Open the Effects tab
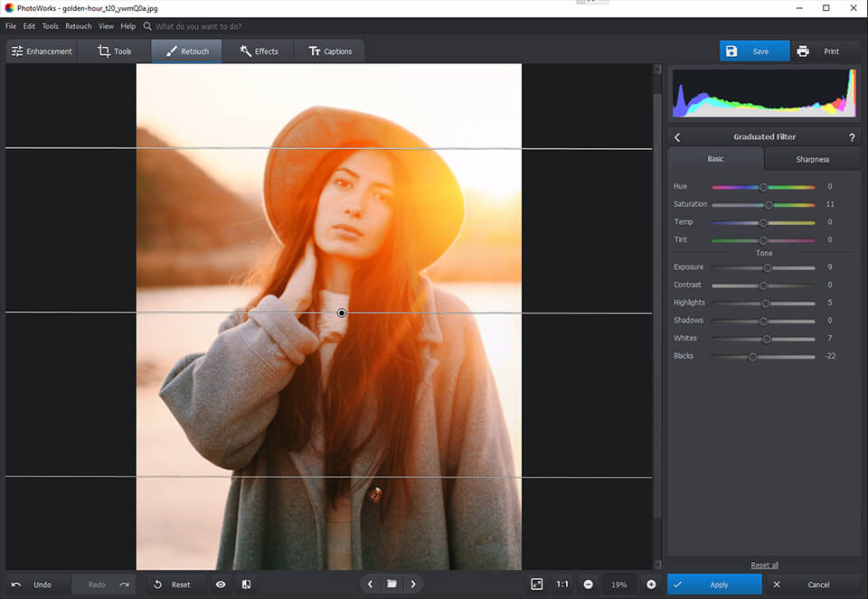This screenshot has width=868, height=599. [x=259, y=51]
